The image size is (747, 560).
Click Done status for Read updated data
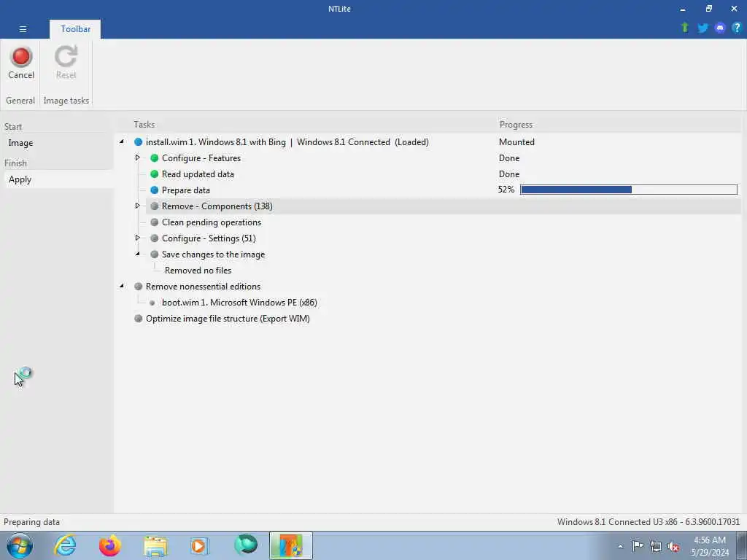click(508, 174)
